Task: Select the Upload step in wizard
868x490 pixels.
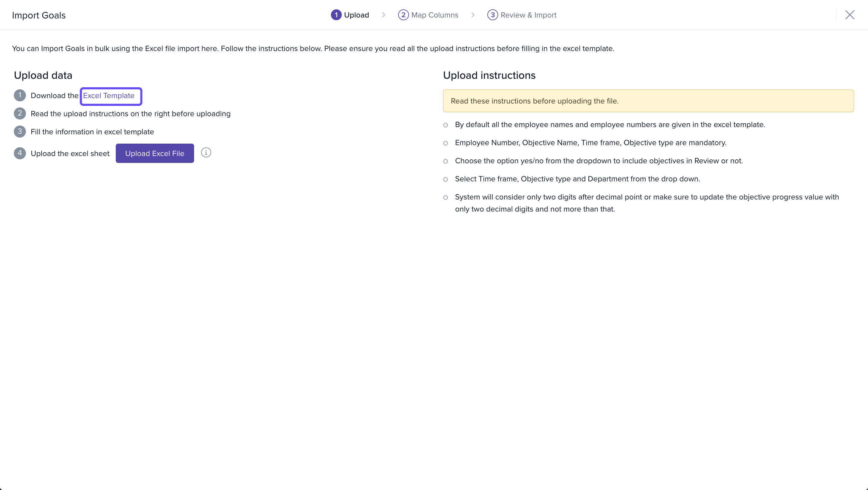Action: 356,15
